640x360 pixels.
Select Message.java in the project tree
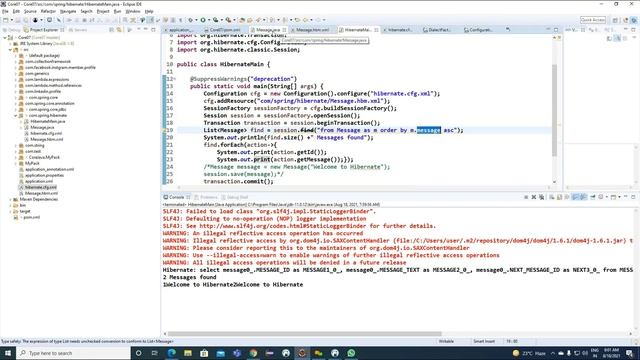point(42,127)
